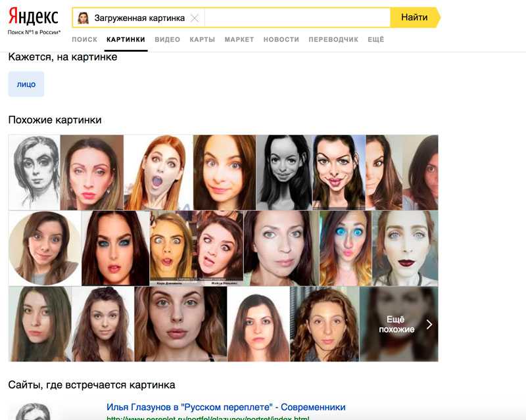The height and width of the screenshot is (420, 526).
Task: Open the black-and-white caricature thumbnail
Action: pyautogui.click(x=284, y=172)
